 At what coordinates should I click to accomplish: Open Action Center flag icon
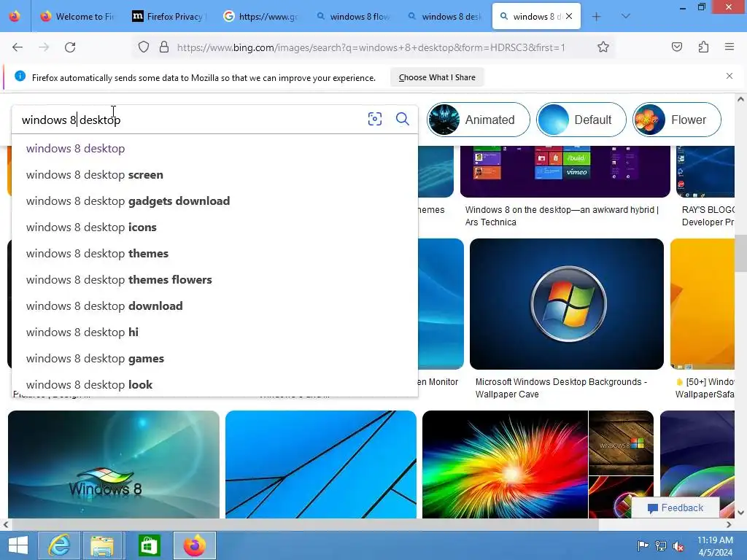tap(643, 546)
